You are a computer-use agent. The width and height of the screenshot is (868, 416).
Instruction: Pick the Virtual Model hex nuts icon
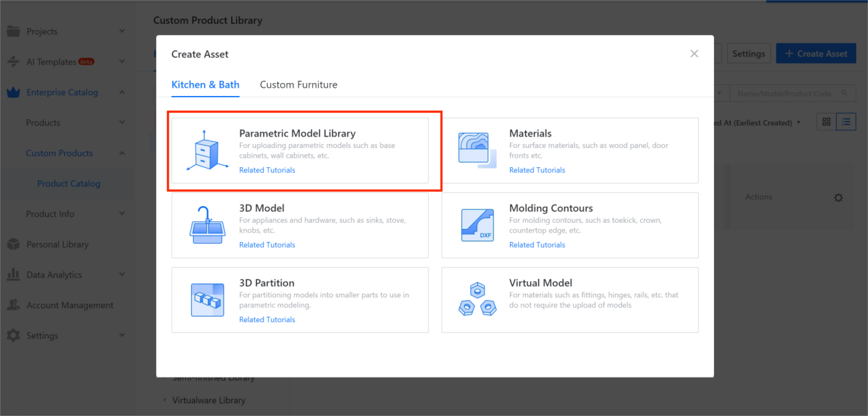point(476,299)
